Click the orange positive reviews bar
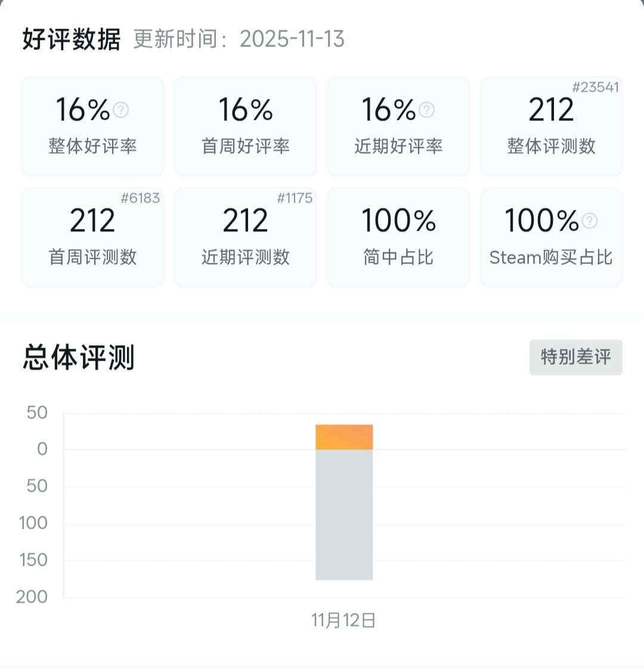Viewport: 644px width, 669px height. (344, 437)
